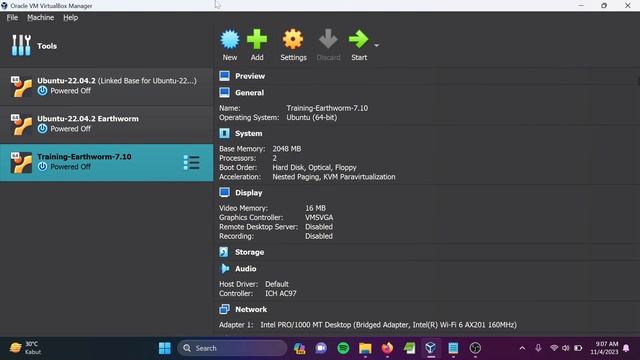This screenshot has width=640, height=360.
Task: Open the notepad app on the taskbar
Action: click(453, 348)
